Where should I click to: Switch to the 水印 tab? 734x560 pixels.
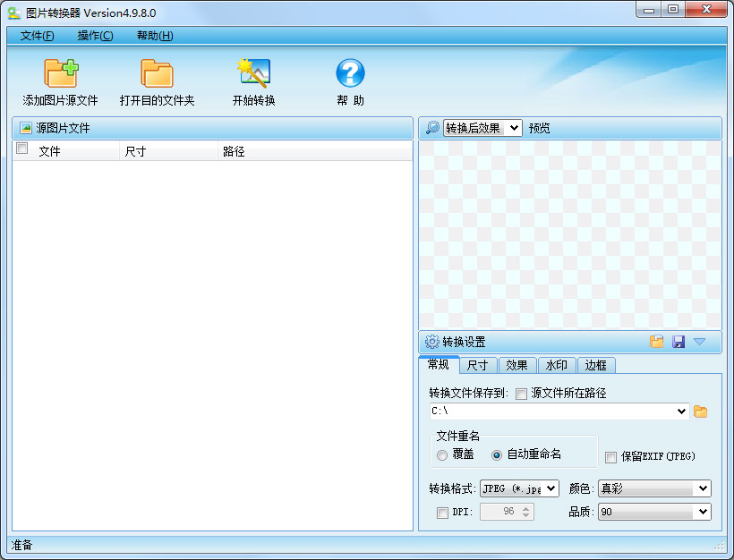pyautogui.click(x=556, y=365)
